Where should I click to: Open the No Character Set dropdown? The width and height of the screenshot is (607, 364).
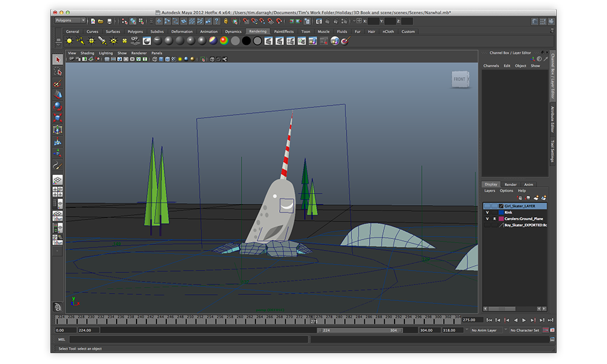coord(524,331)
